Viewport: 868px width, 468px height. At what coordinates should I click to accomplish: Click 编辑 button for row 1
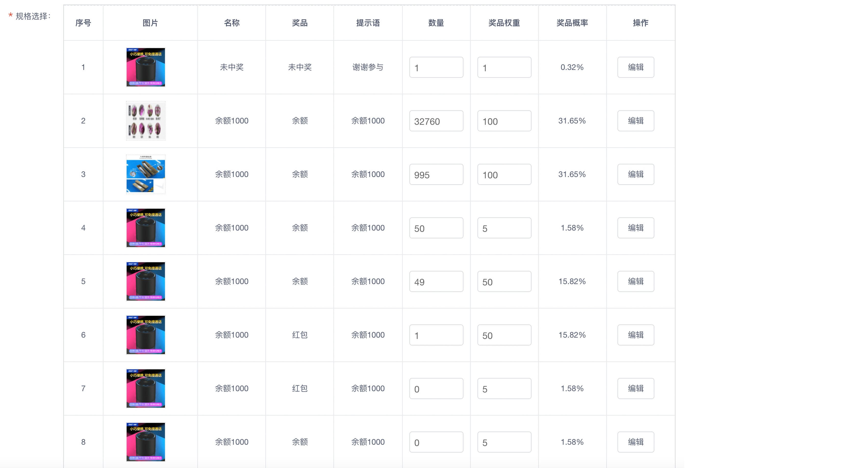tap(635, 67)
